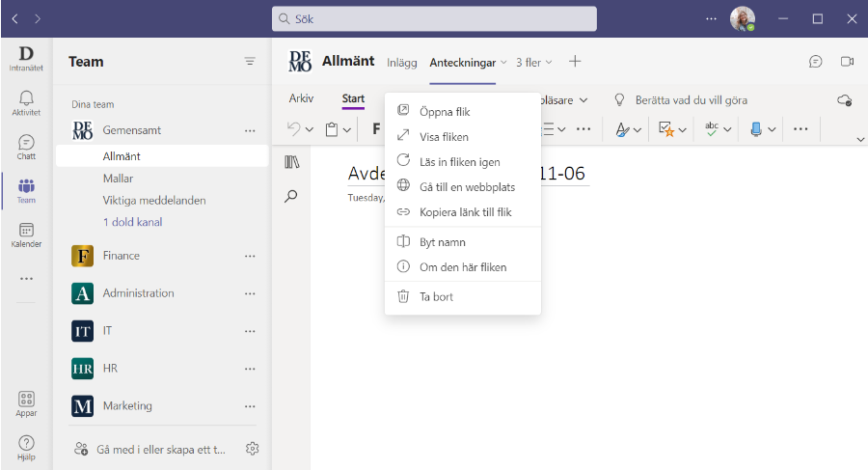Expand the '3 fler' tabs dropdown
The height and width of the screenshot is (470, 868).
(x=534, y=62)
